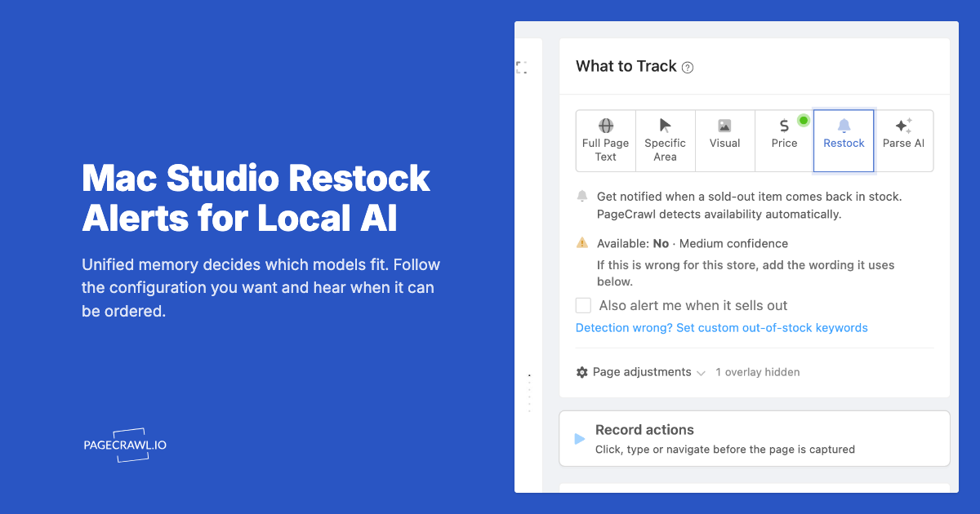Image resolution: width=980 pixels, height=514 pixels.
Task: Select the Full Page Text tracking option
Action: pos(606,141)
